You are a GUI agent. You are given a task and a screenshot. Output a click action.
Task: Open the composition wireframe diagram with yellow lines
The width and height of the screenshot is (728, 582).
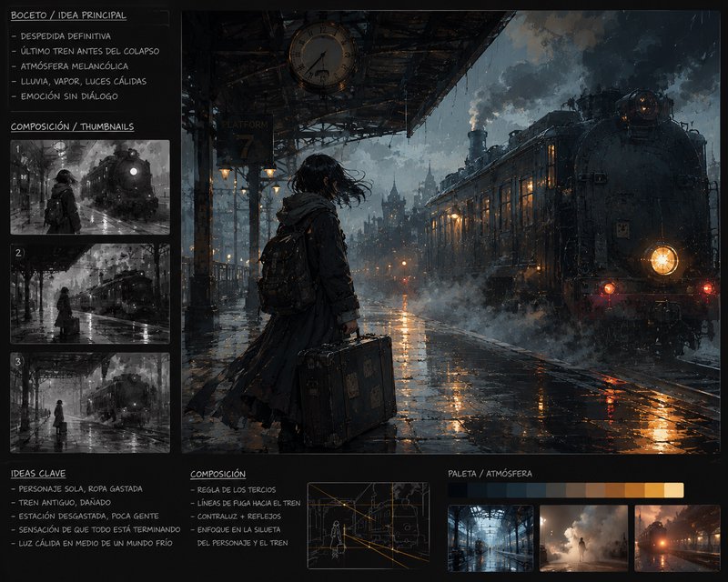pyautogui.click(x=369, y=526)
